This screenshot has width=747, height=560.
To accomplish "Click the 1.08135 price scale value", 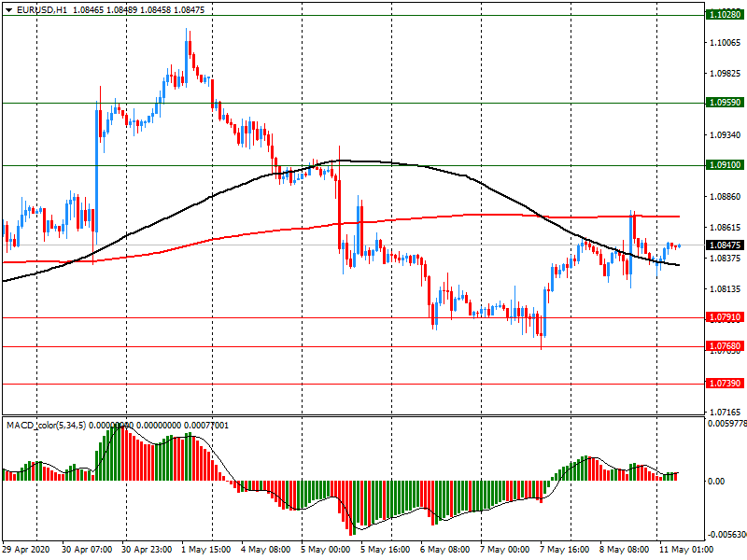I will click(x=726, y=289).
